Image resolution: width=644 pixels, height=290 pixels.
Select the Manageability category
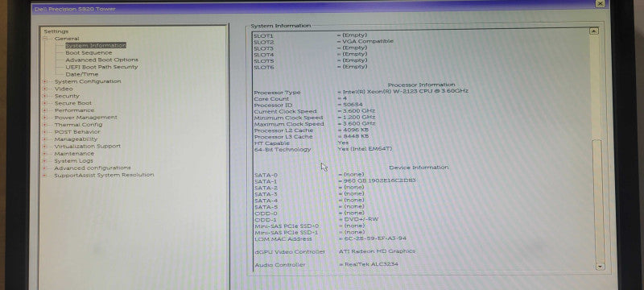[76, 139]
